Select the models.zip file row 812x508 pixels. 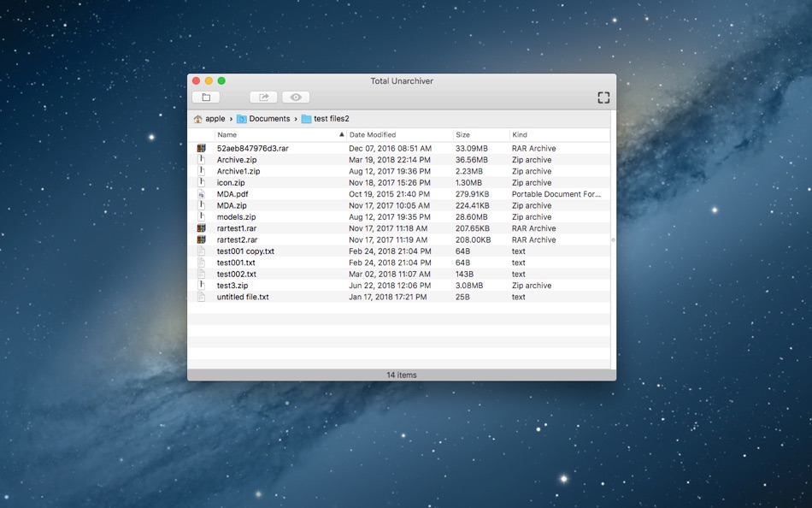[237, 217]
